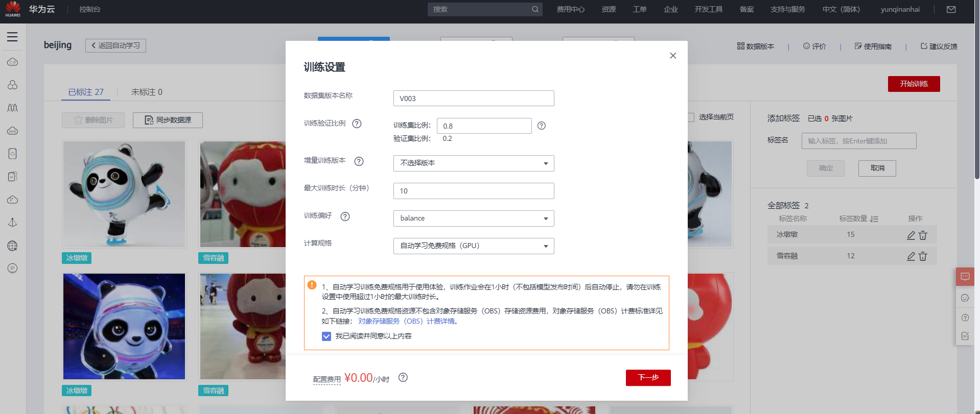Open 工单 in top menu
Screen dimensions: 980x414
(640, 9)
